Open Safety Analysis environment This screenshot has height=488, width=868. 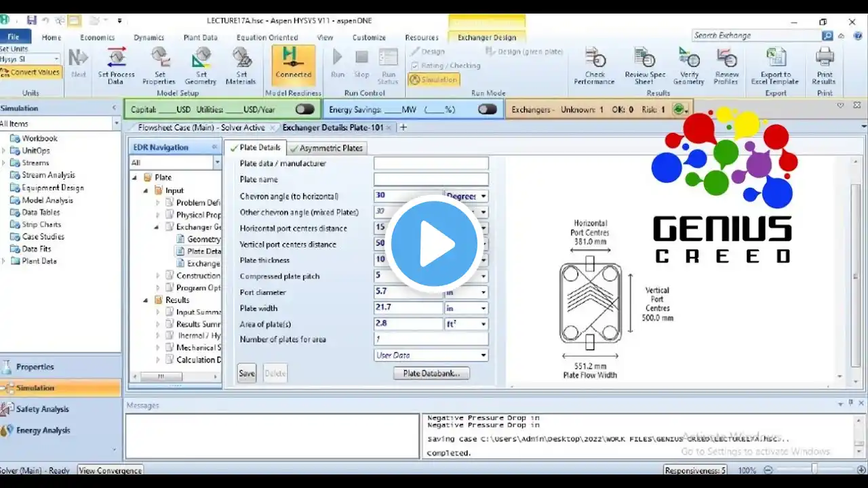tap(42, 409)
